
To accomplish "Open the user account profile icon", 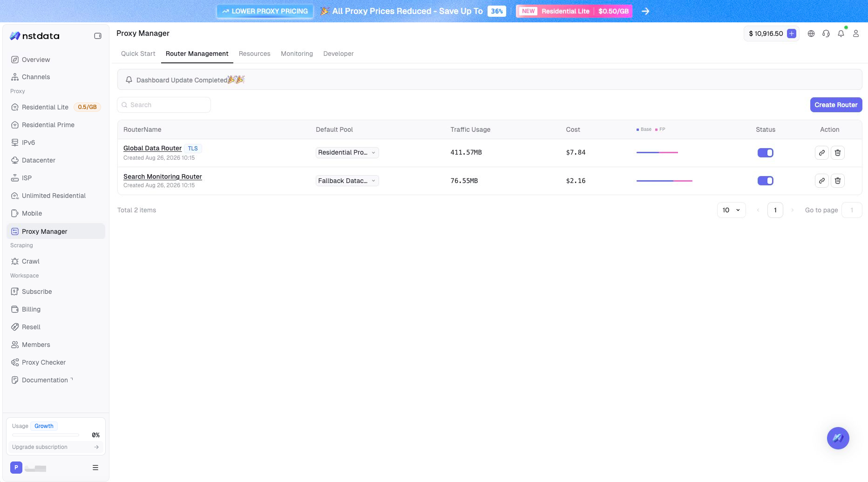I will [856, 34].
